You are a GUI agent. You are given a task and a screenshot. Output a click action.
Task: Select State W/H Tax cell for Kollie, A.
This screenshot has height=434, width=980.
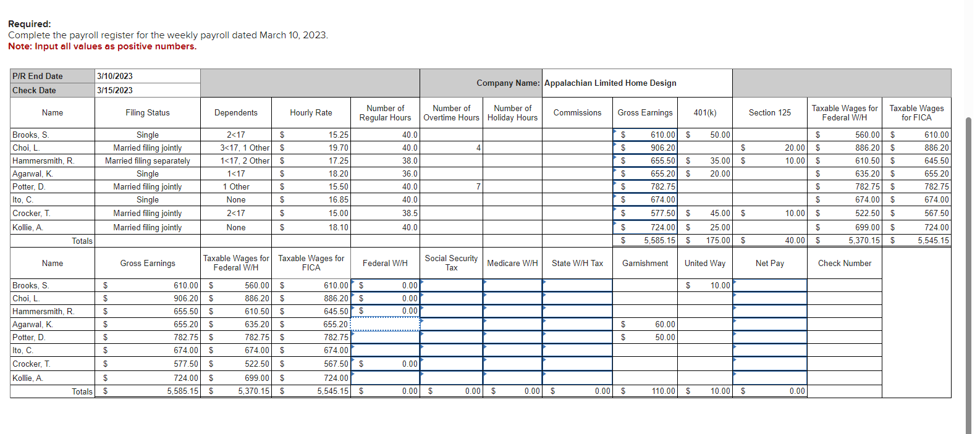pyautogui.click(x=577, y=378)
